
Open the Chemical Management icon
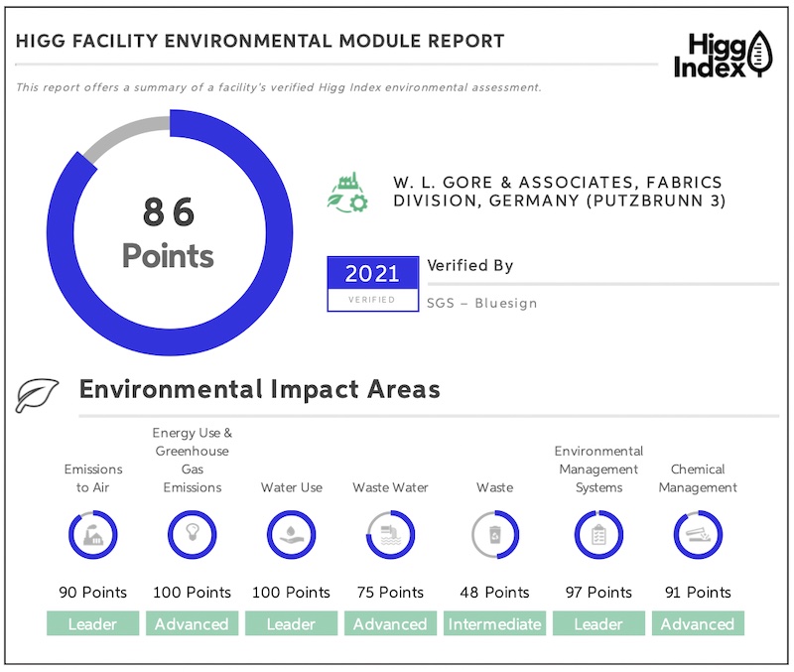click(698, 535)
